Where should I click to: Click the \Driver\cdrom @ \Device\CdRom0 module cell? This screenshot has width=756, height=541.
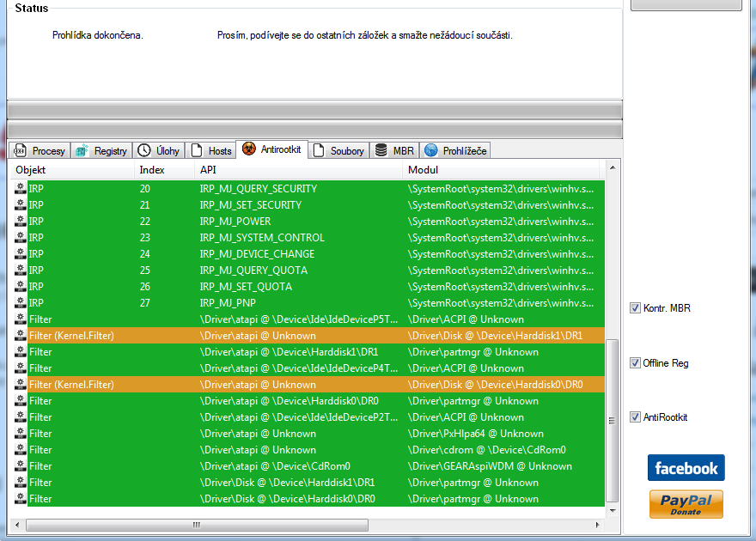point(487,450)
